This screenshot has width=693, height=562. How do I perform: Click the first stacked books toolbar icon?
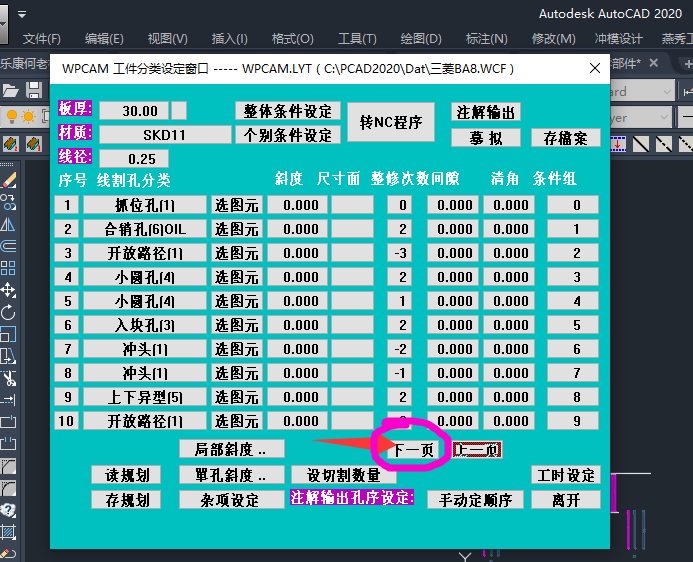tap(11, 144)
